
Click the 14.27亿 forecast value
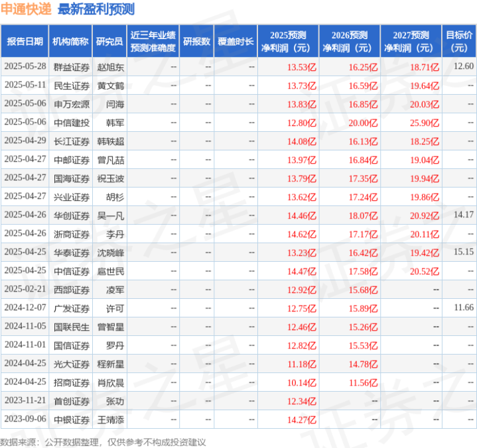pos(302,420)
